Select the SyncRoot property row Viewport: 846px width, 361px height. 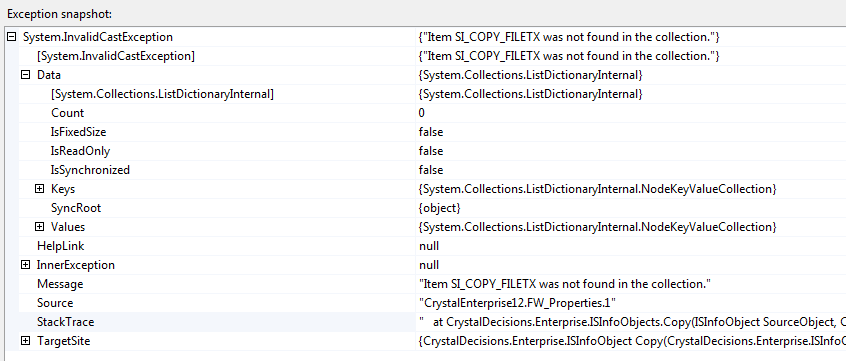(426, 208)
